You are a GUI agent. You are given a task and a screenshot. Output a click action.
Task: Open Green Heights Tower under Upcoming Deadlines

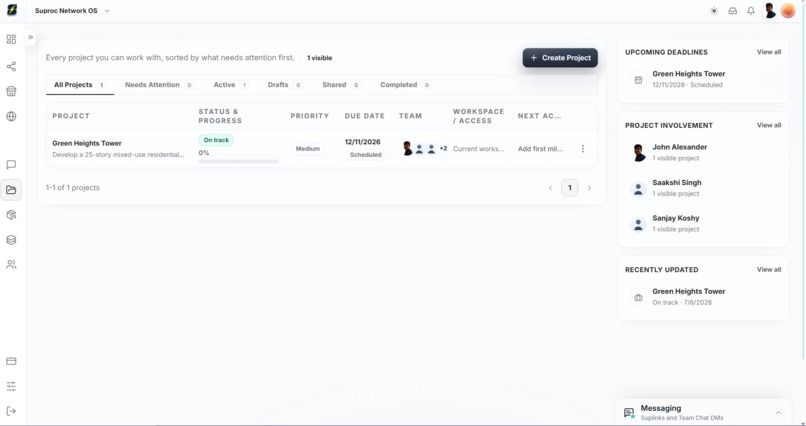click(x=688, y=74)
